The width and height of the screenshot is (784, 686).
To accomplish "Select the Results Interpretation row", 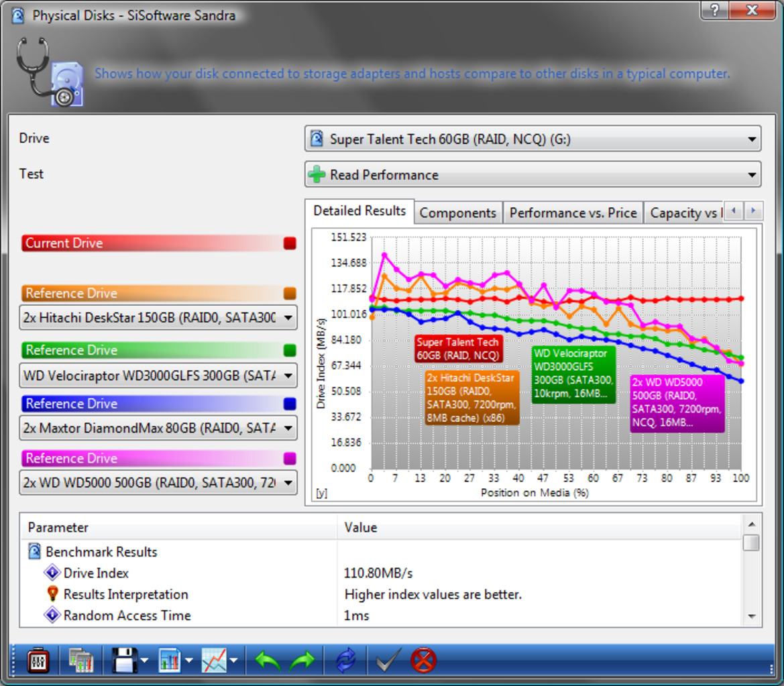I will [x=380, y=594].
